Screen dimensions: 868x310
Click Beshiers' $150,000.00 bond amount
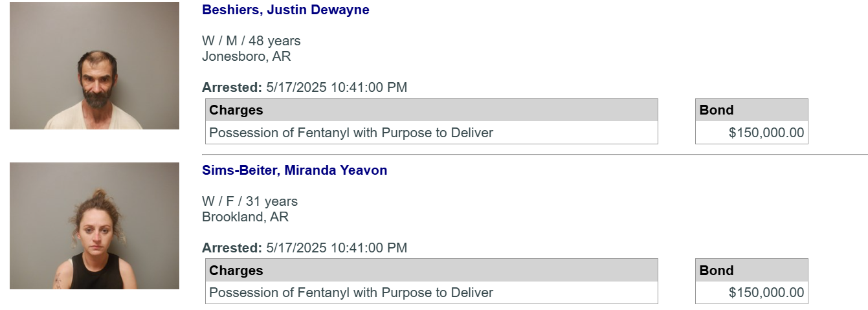[x=766, y=133]
